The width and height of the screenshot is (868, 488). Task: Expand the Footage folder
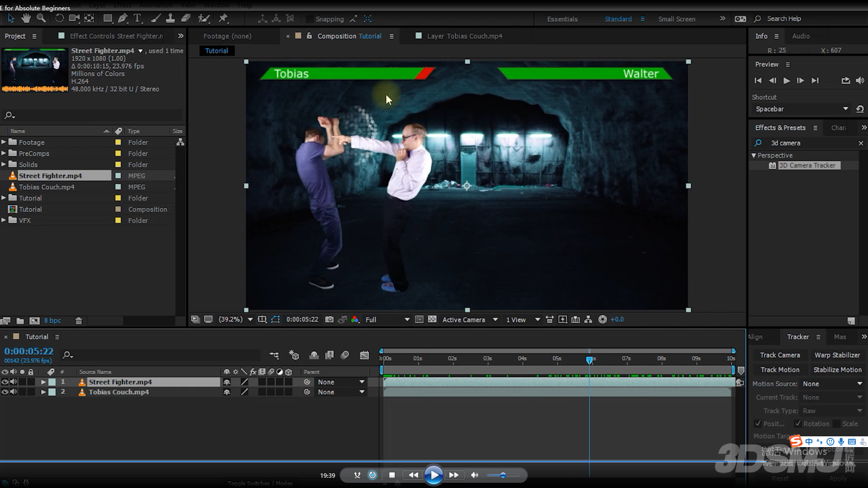tap(4, 142)
